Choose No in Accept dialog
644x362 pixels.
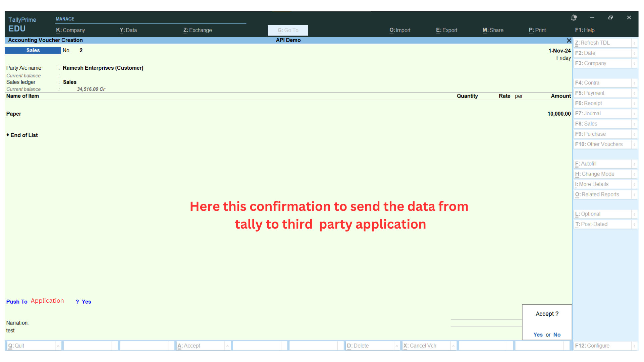557,335
